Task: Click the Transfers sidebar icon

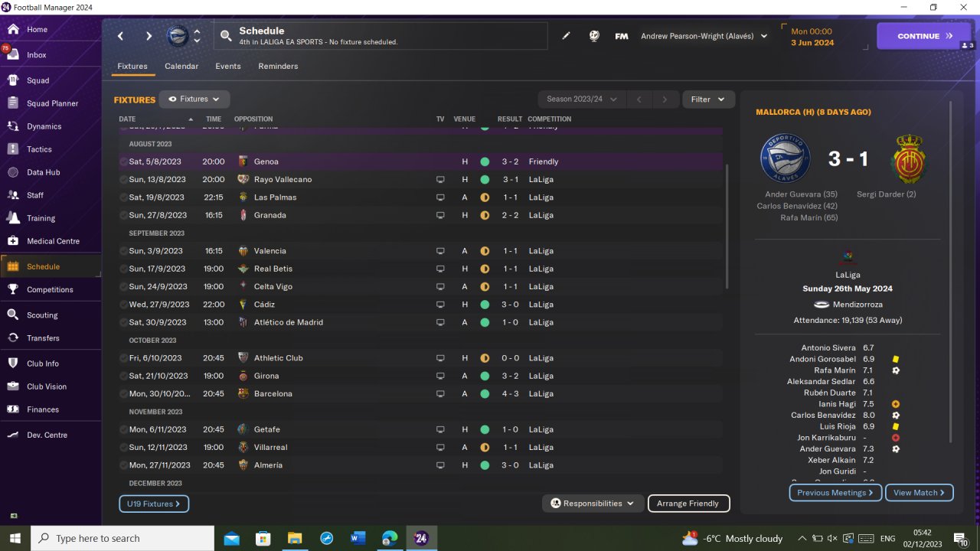Action: (x=13, y=337)
